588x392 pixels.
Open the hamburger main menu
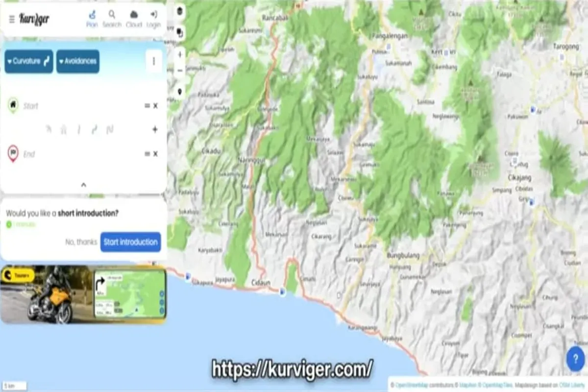[x=12, y=20]
